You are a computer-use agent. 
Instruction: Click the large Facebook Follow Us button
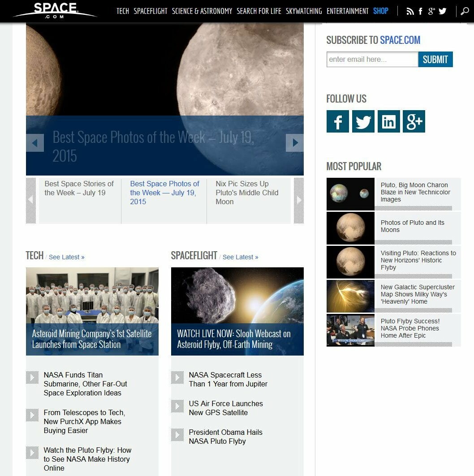338,121
